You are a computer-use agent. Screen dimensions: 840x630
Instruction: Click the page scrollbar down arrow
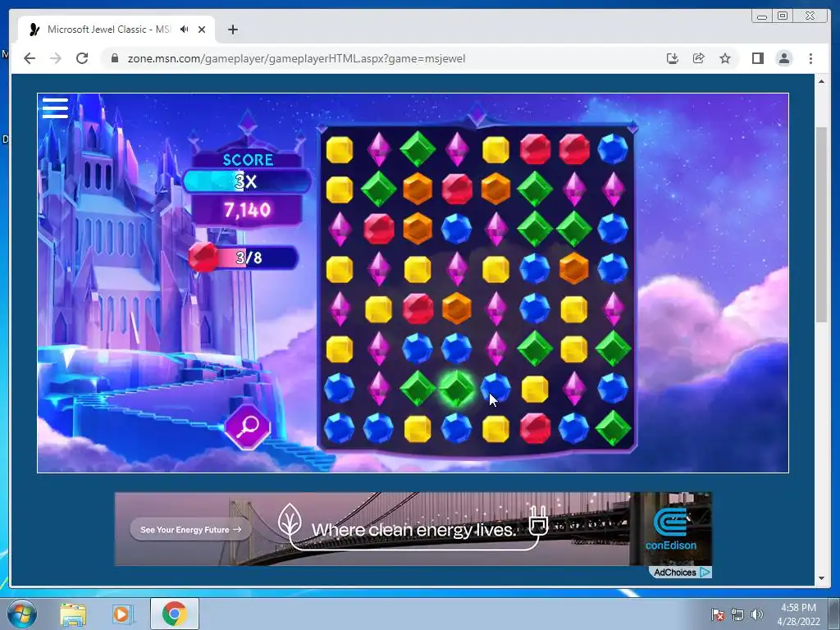tap(821, 578)
